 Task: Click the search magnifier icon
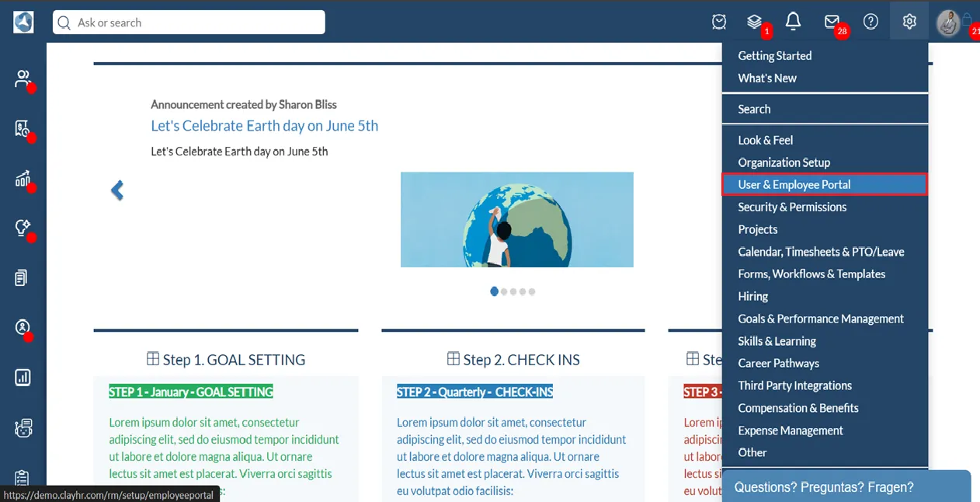pos(64,23)
